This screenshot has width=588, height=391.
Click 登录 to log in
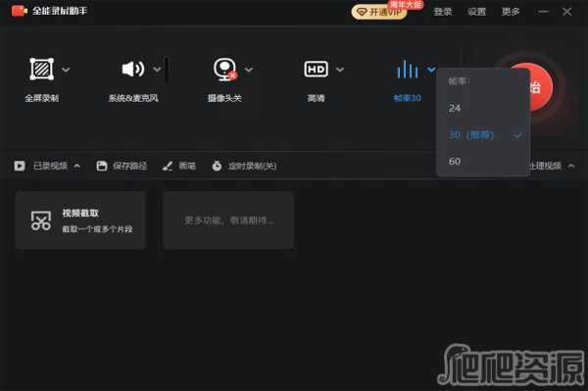pyautogui.click(x=443, y=12)
